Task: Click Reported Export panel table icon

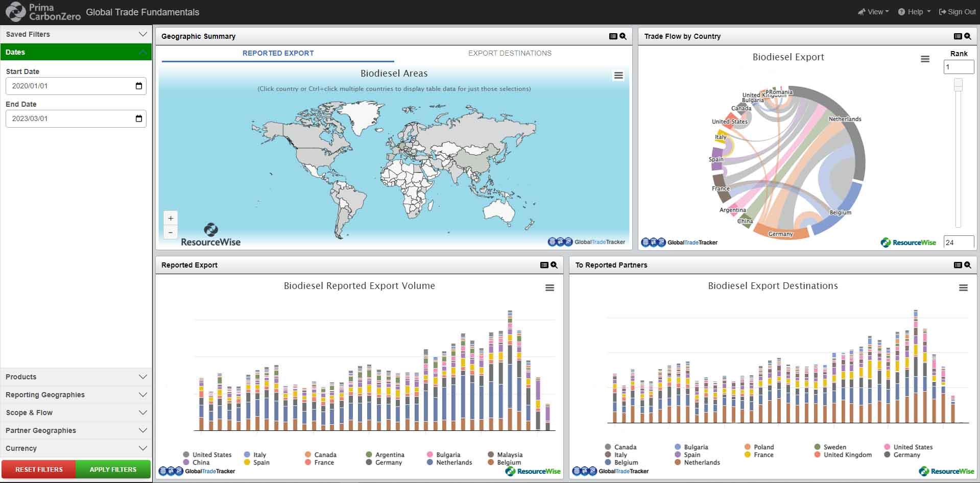Action: point(544,265)
